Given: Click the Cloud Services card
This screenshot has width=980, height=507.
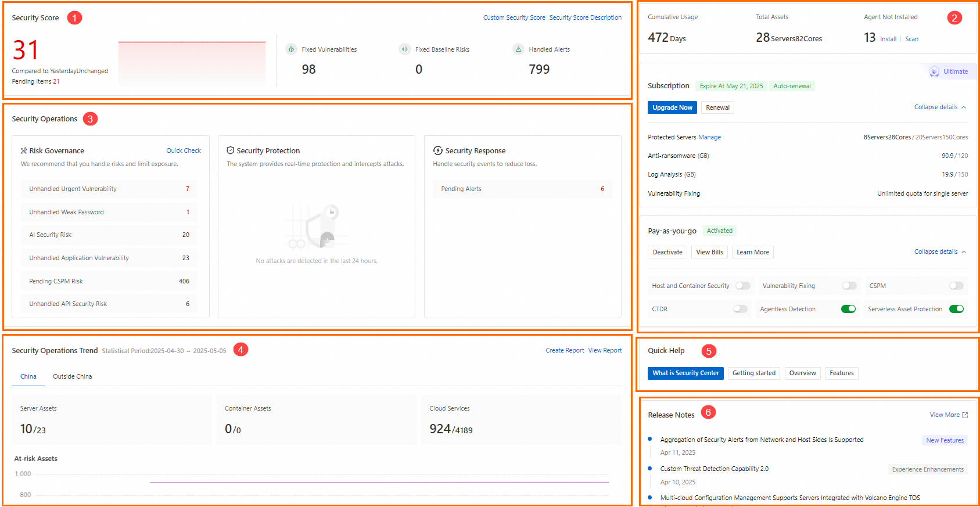Looking at the screenshot, I should coord(521,420).
